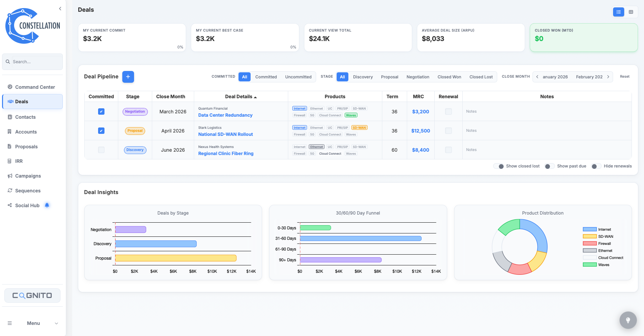Collapse the sidebar with top chevron
Image resolution: width=644 pixels, height=336 pixels.
(x=60, y=8)
